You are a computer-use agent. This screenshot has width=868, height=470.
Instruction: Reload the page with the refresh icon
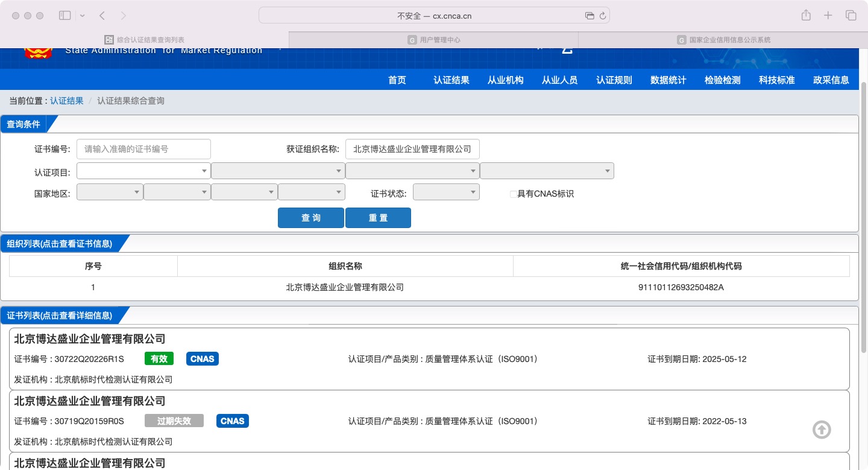pos(602,16)
